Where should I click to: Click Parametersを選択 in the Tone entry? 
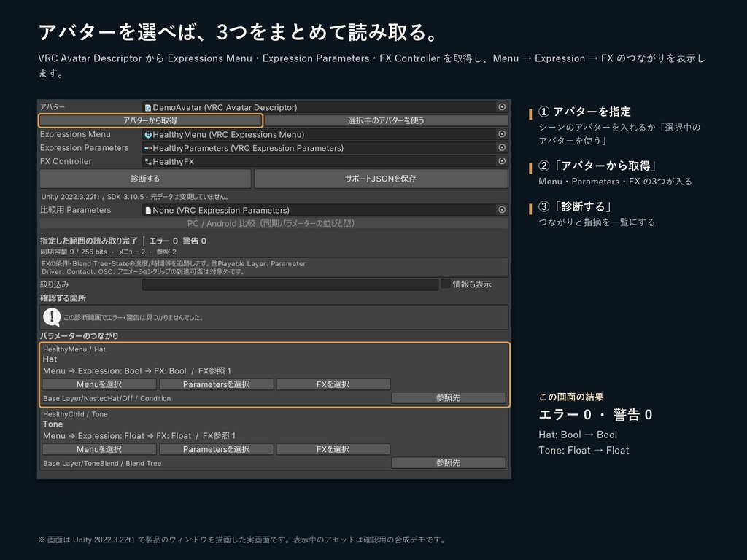(216, 449)
